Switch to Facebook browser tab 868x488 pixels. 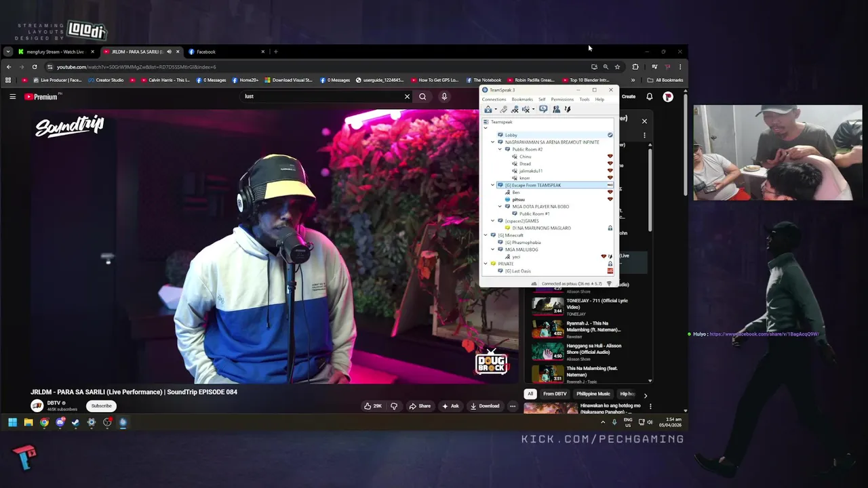[x=227, y=52]
